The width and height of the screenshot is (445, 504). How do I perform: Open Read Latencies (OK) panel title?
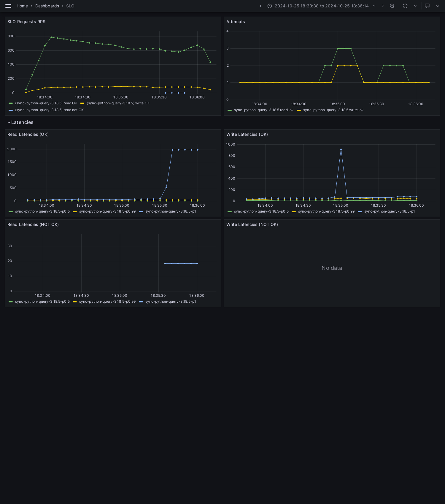pos(28,134)
